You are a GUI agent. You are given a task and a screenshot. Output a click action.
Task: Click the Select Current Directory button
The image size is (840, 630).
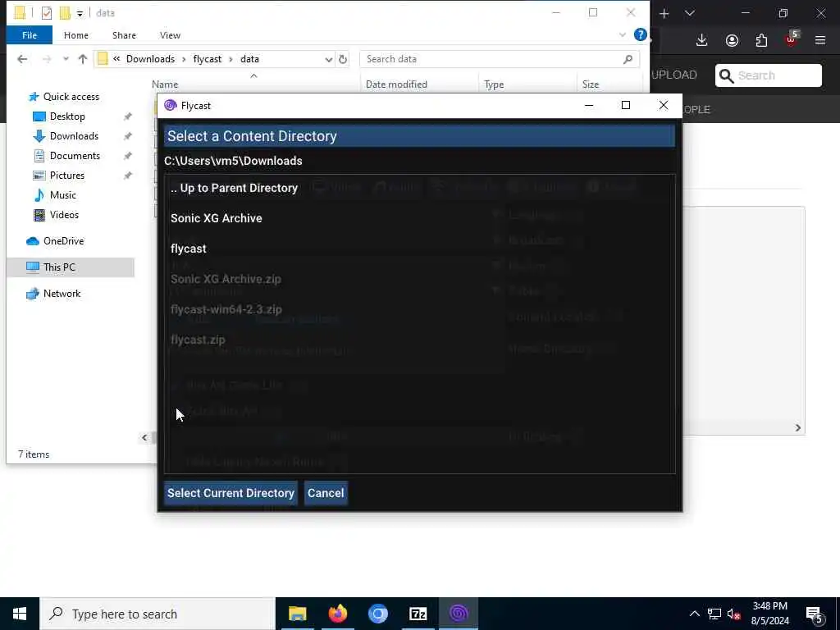point(231,493)
